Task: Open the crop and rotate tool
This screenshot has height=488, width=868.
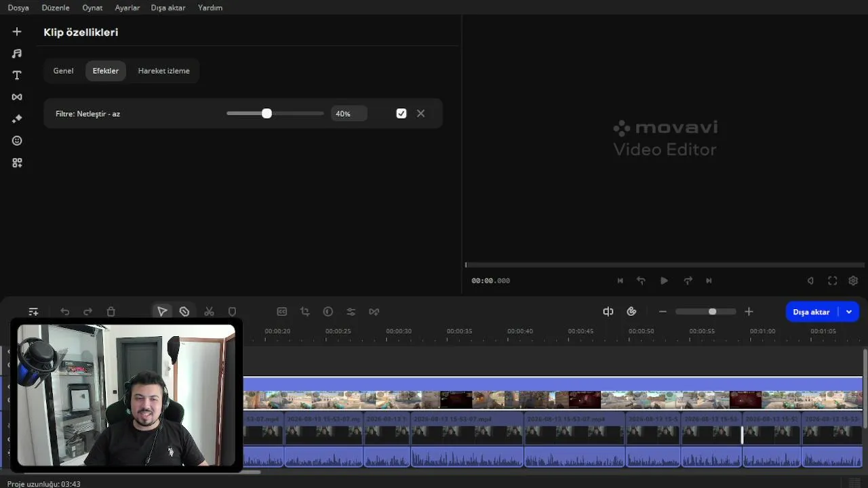Action: [x=305, y=312]
